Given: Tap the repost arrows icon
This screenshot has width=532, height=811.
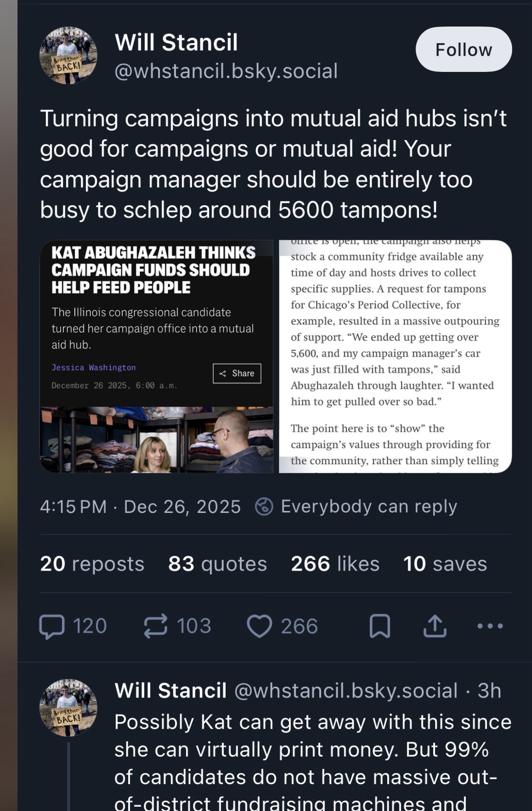Looking at the screenshot, I should [x=156, y=626].
